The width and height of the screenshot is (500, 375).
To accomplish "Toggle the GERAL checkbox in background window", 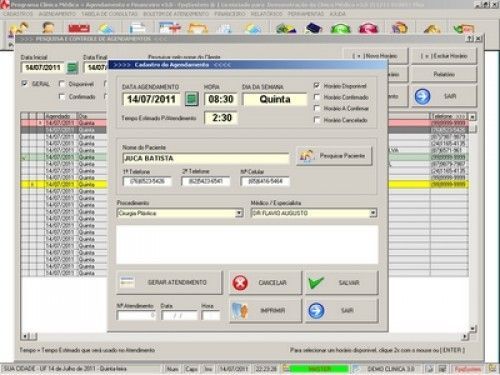I will click(x=24, y=83).
